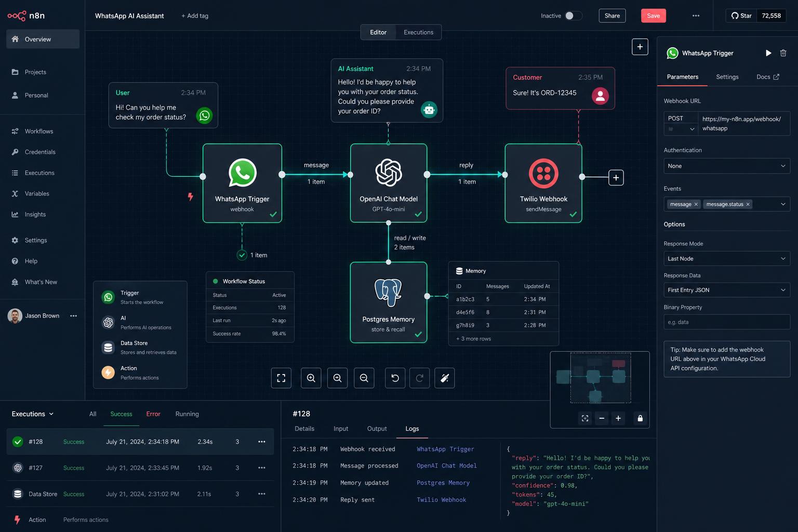Open the Response Data dropdown
This screenshot has height=532, width=798.
[x=727, y=290]
